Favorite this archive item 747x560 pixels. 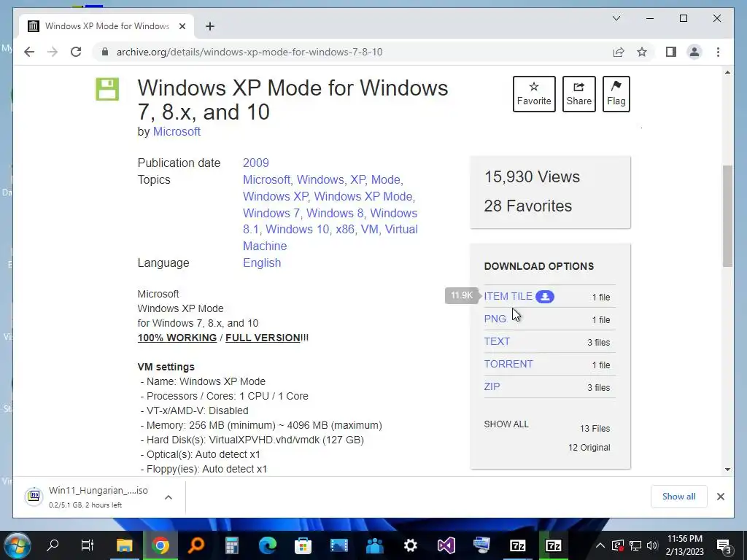coord(534,94)
